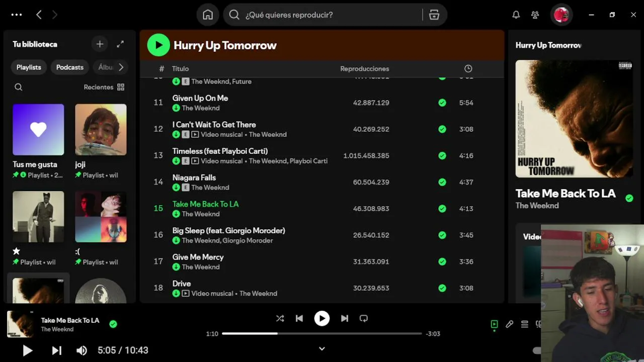The height and width of the screenshot is (362, 644).
Task: Toggle saved checkmark for Niagara Falls
Action: click(x=442, y=182)
